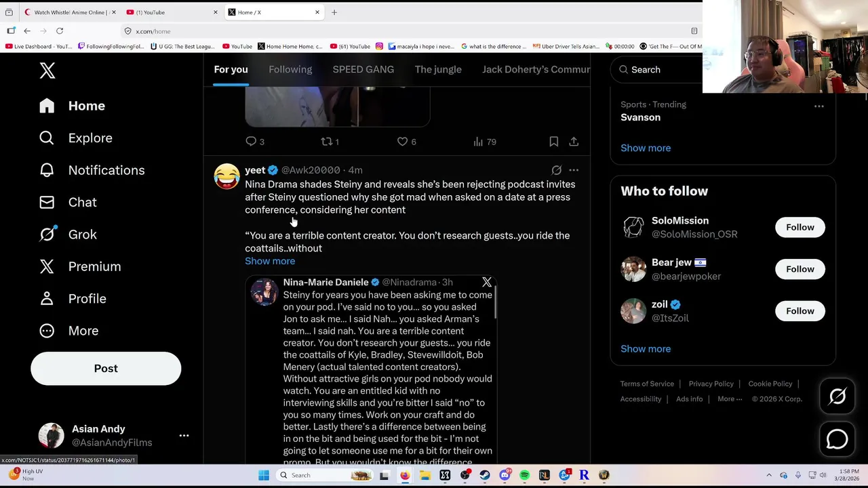Open the Live Dashboard bookmark

(39, 46)
